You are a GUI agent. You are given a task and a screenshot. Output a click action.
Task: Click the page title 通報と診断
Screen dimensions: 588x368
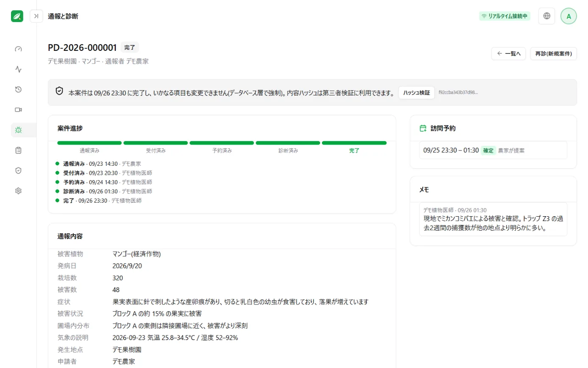pos(63,16)
